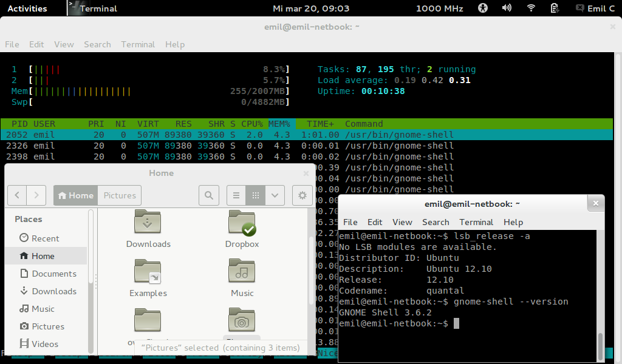This screenshot has height=364, width=622.
Task: Click Pictures path bar button
Action: point(120,195)
